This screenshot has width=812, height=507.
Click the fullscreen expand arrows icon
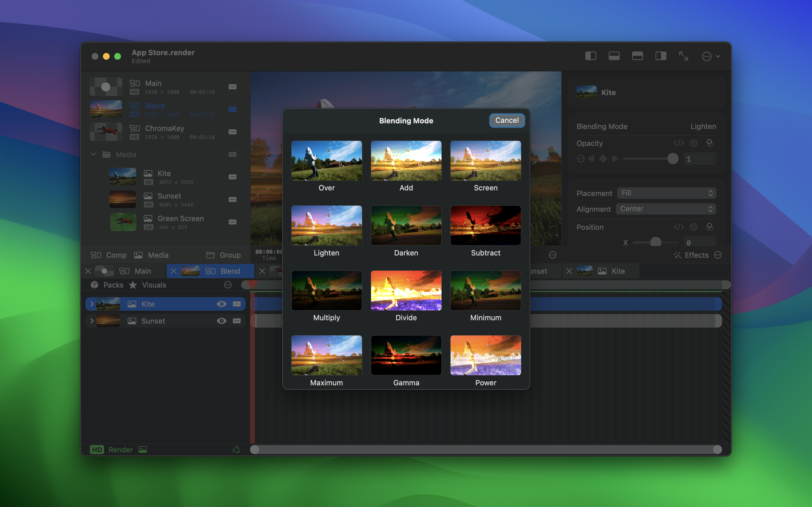[683, 56]
